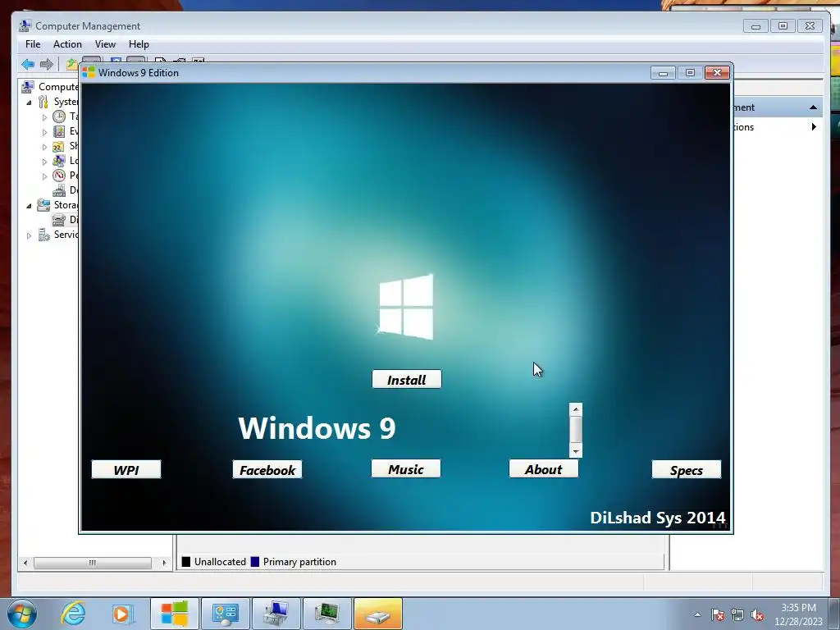Select the Local Users and Groups icon

click(59, 161)
